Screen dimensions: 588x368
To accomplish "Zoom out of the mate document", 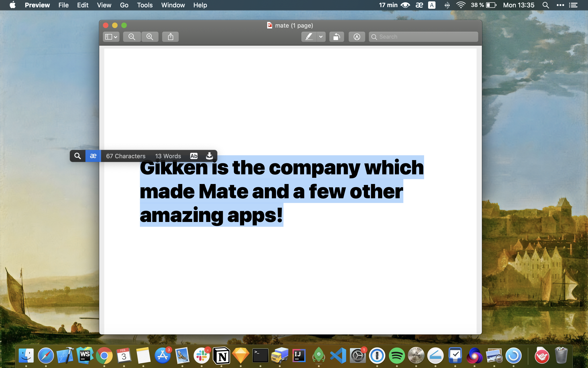I will [132, 37].
